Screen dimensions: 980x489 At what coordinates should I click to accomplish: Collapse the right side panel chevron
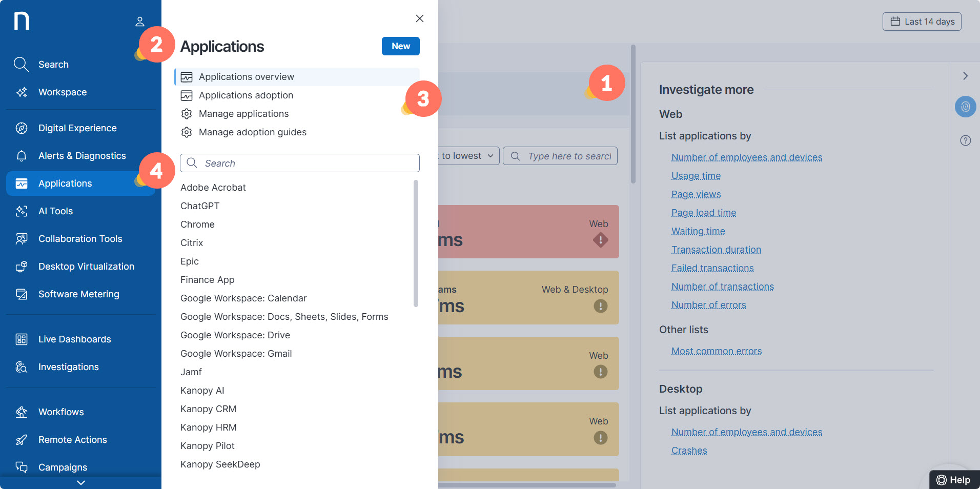965,76
